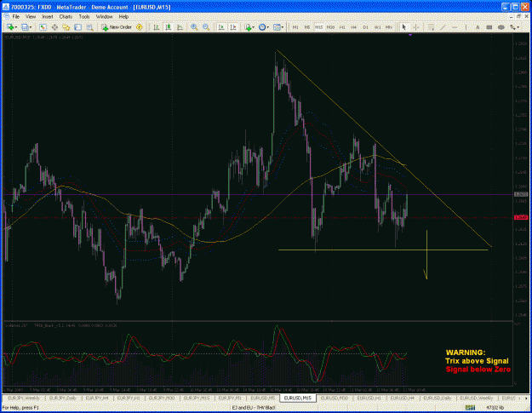Click the New Chart toolbar icon
This screenshot has height=413, width=532.
10,27
